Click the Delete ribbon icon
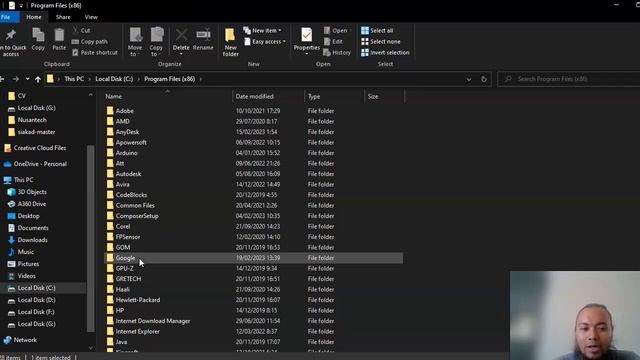Screen dimensions: 640x360 tap(181, 42)
